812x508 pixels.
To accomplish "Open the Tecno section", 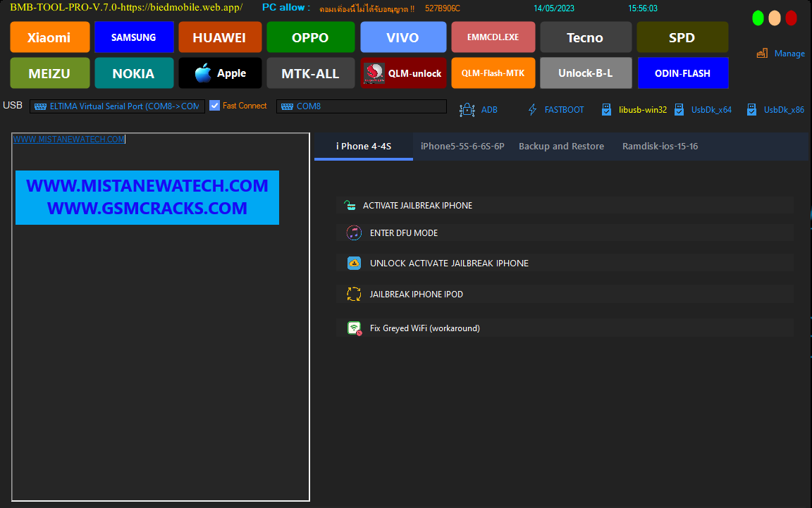I will tap(586, 37).
